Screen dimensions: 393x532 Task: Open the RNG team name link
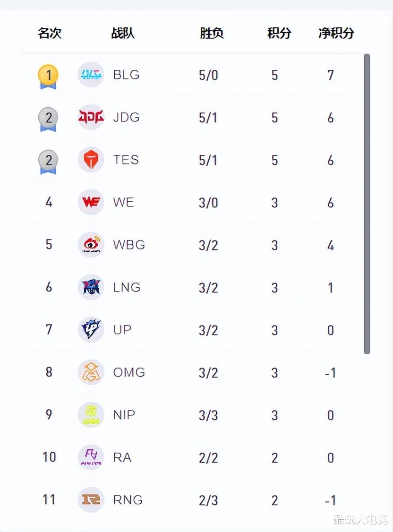click(x=128, y=500)
